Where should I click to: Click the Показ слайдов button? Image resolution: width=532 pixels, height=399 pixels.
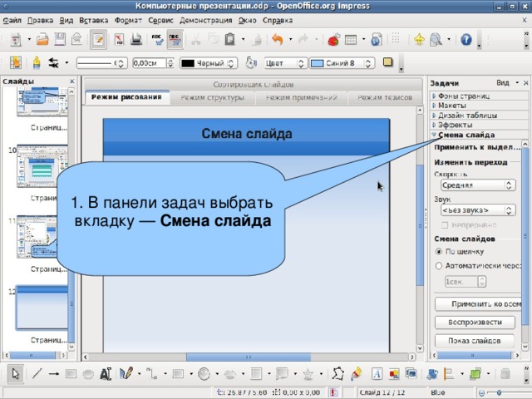click(x=474, y=341)
